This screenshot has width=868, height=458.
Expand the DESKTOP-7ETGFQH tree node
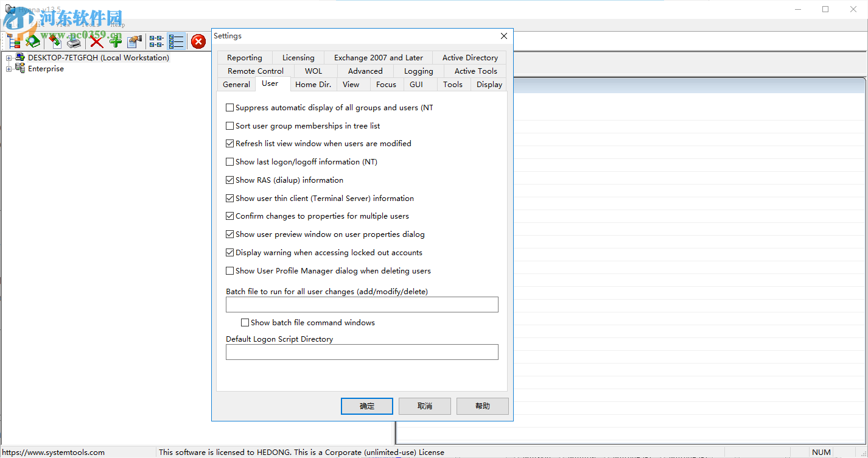point(9,58)
